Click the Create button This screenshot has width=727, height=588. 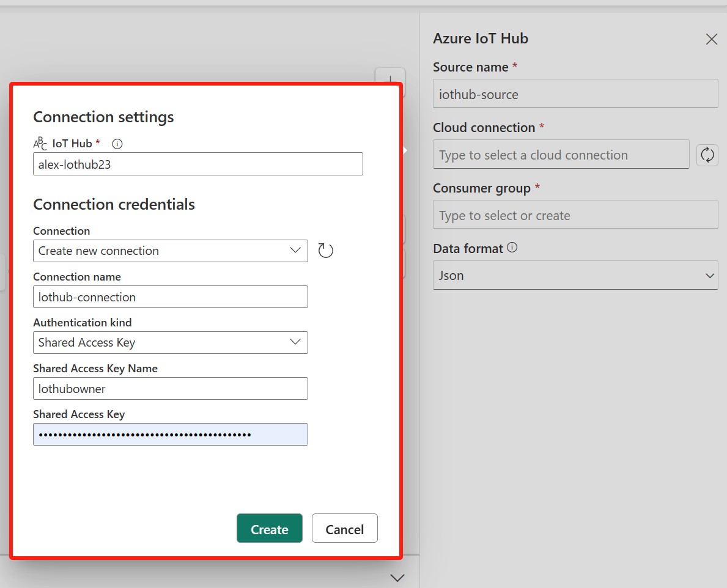coord(269,528)
